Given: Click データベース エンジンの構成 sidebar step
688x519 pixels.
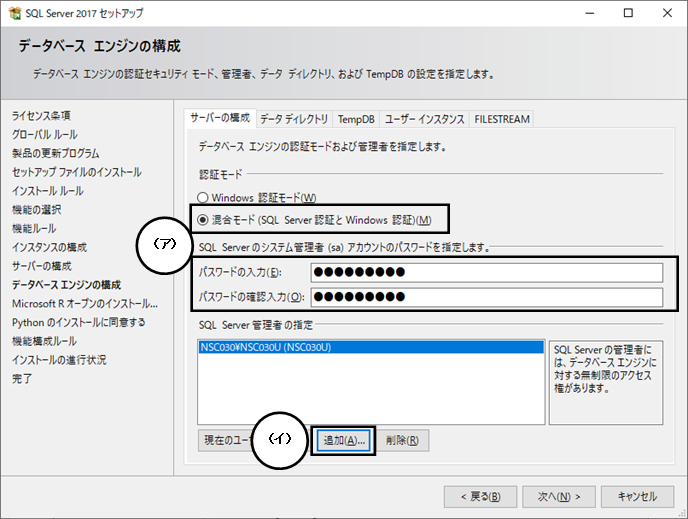Looking at the screenshot, I should tap(66, 285).
